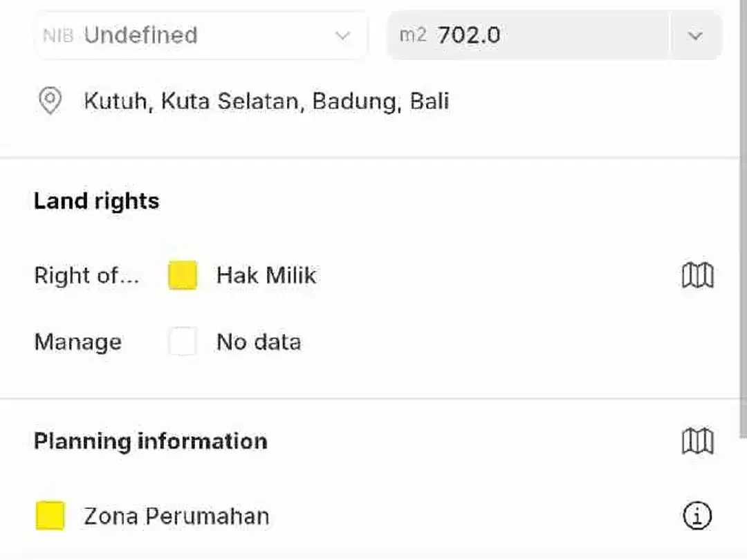Click the truncated Right of... label
This screenshot has height=560, width=747.
[x=86, y=275]
